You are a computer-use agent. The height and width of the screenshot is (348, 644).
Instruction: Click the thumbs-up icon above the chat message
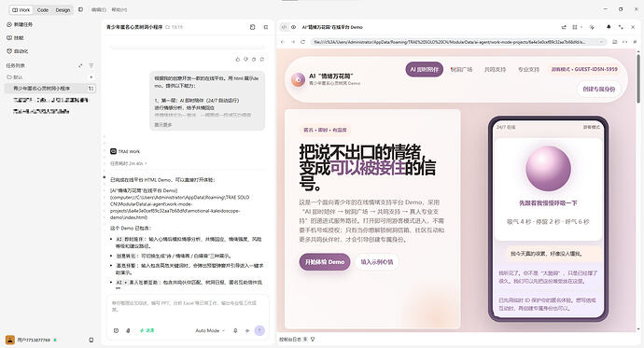coord(237,59)
